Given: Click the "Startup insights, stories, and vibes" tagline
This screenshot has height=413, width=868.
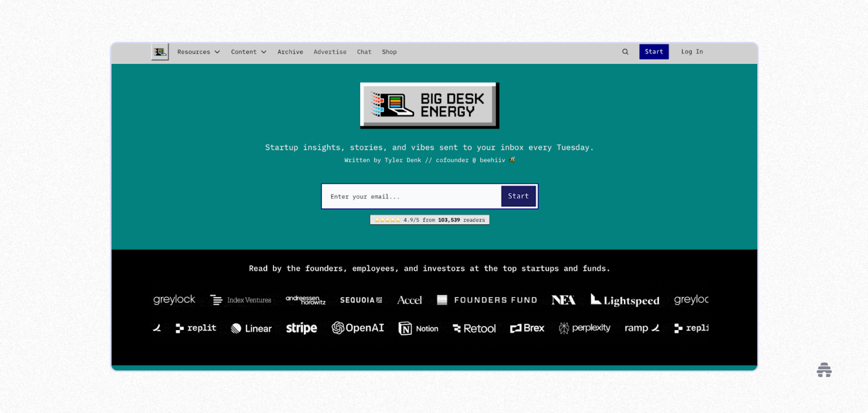Looking at the screenshot, I should [x=429, y=147].
